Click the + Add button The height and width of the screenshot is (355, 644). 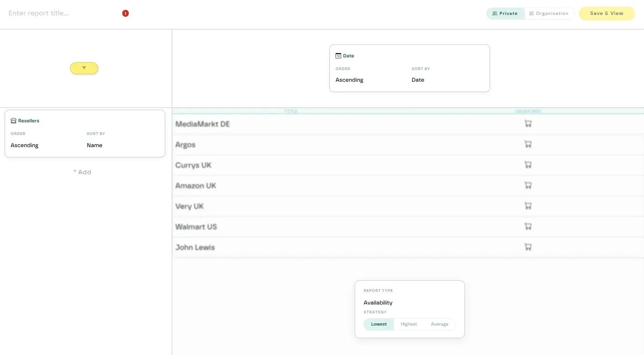coord(82,172)
